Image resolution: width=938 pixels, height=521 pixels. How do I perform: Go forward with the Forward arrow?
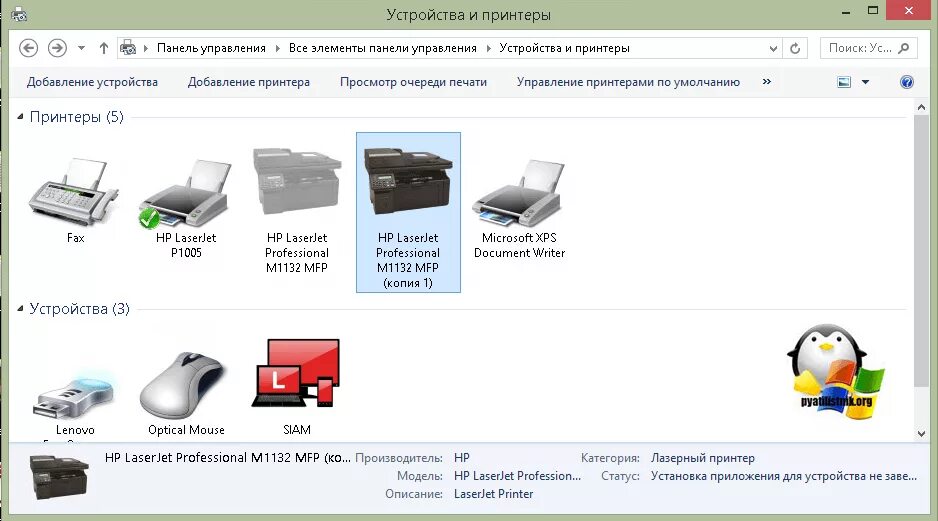pyautogui.click(x=57, y=48)
